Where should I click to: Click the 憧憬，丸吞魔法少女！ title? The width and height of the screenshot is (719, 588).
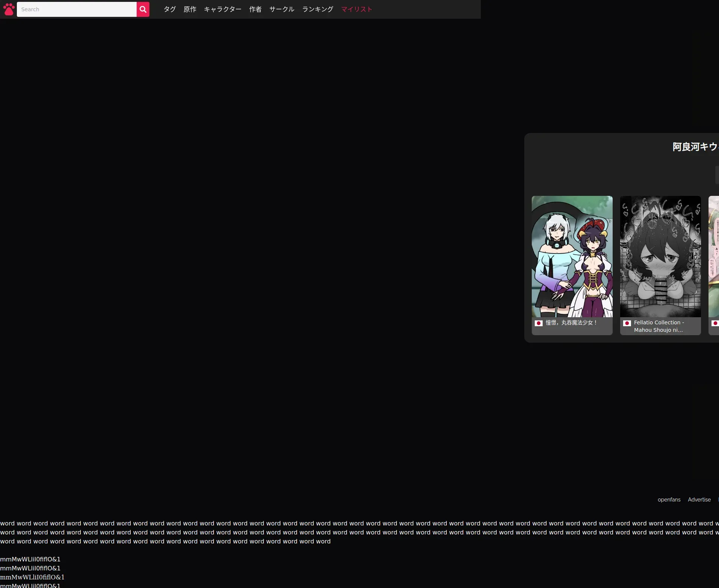pyautogui.click(x=571, y=323)
